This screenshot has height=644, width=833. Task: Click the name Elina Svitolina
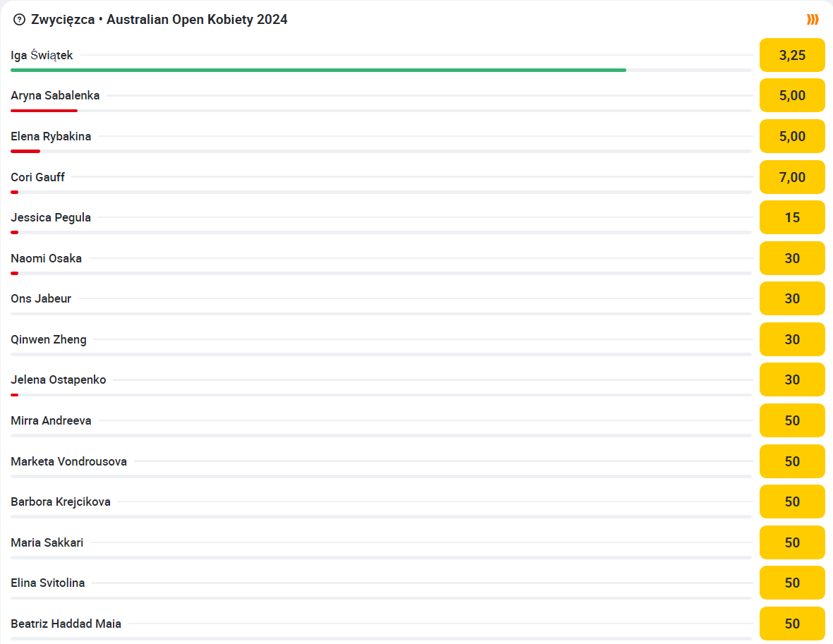point(48,583)
